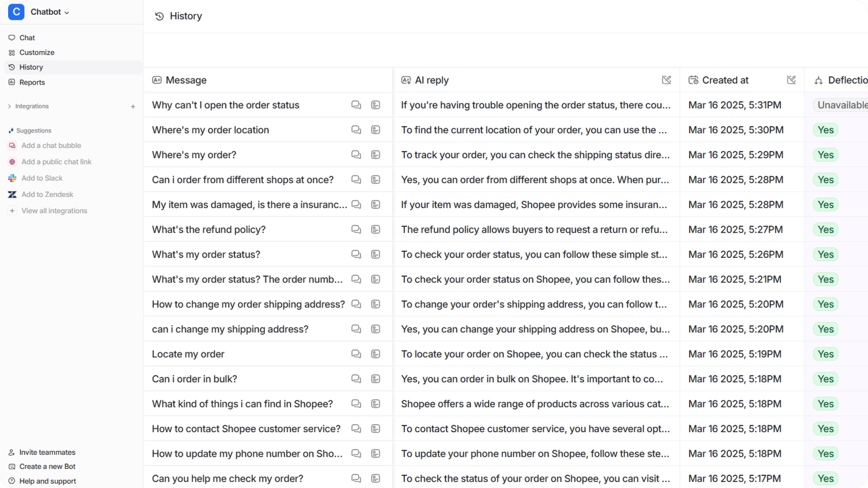The width and height of the screenshot is (868, 488).
Task: Click timestamp 'Mar 16 2025, 5:31PM'
Action: [735, 105]
